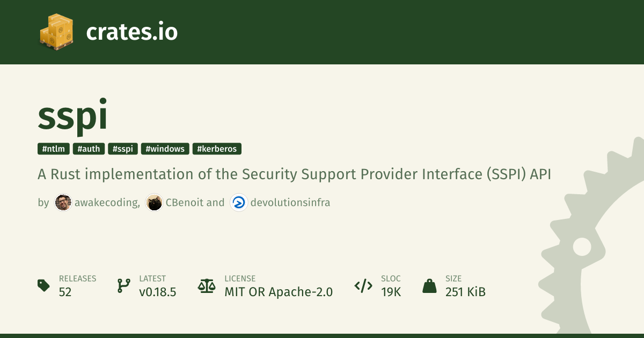Open the #kerberos keyword tag
The image size is (644, 338).
217,149
